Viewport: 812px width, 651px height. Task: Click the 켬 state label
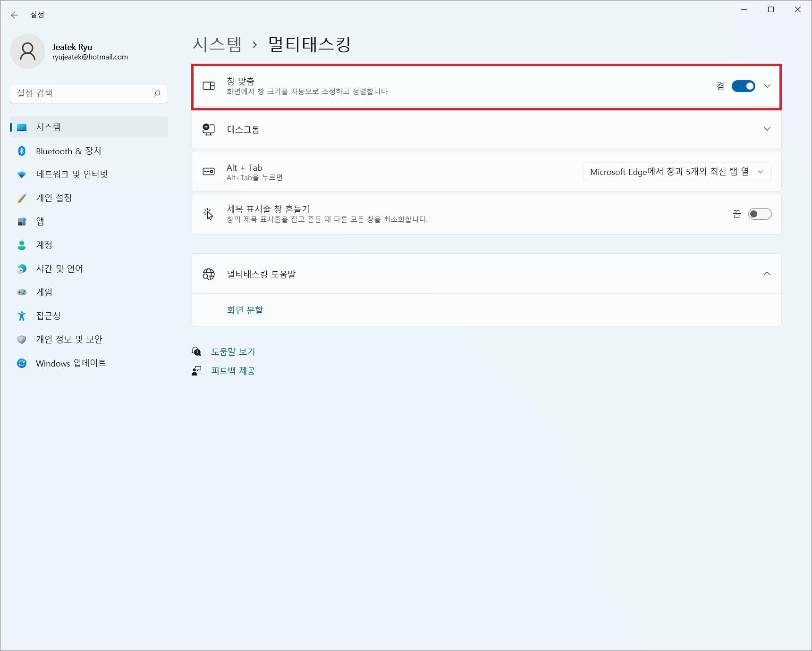720,86
